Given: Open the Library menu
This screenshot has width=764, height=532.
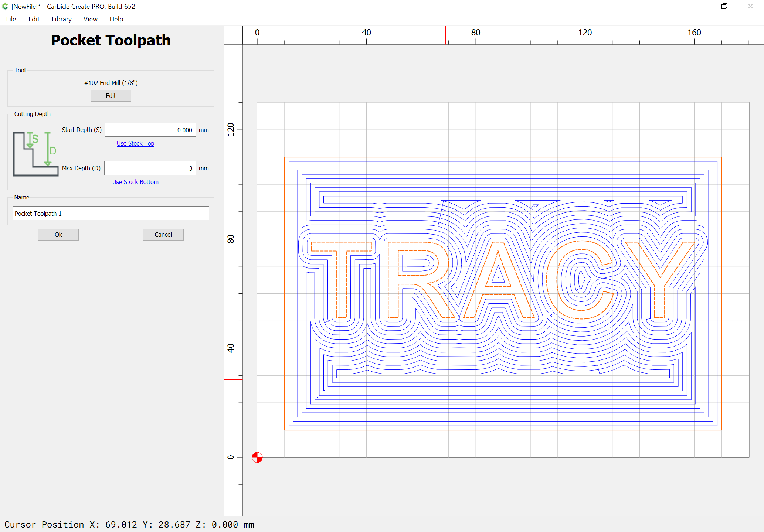Looking at the screenshot, I should pos(61,19).
